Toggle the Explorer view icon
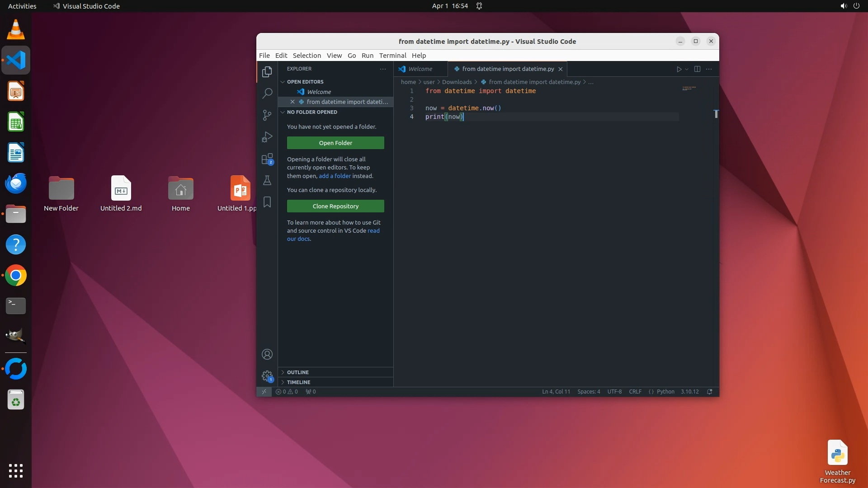Viewport: 868px width, 488px height. (267, 72)
